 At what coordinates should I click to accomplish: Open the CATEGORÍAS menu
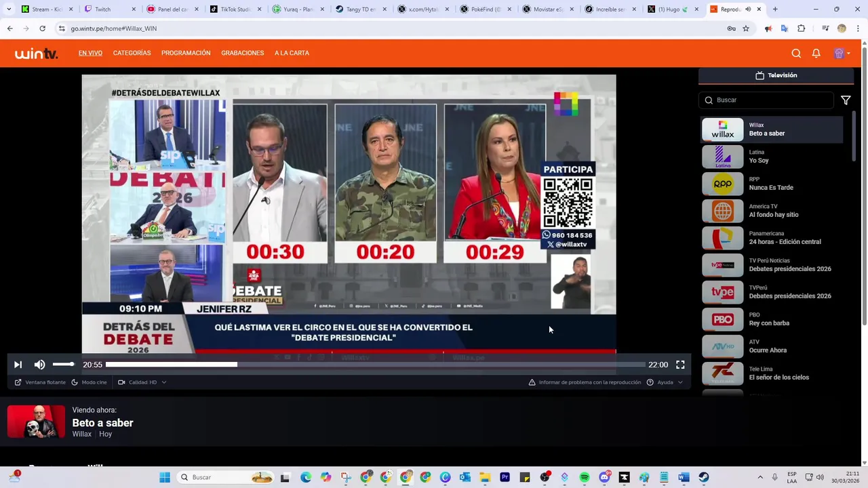pos(132,53)
